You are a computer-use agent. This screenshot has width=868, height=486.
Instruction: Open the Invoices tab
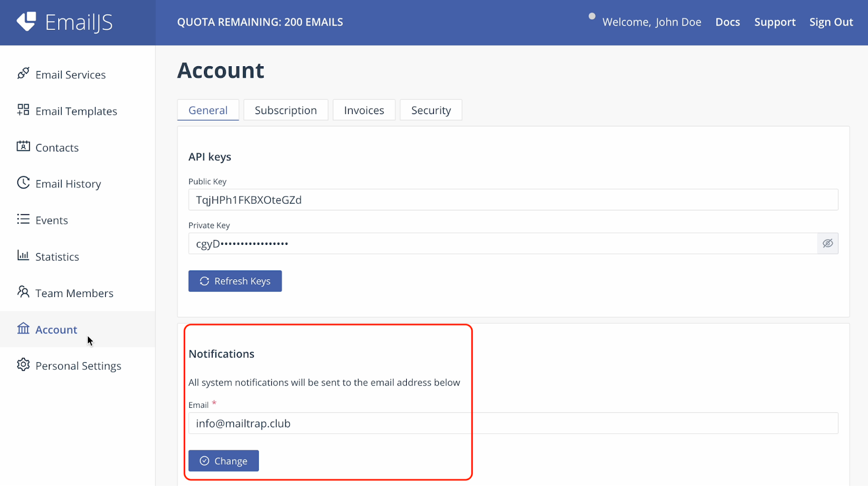[x=363, y=110]
